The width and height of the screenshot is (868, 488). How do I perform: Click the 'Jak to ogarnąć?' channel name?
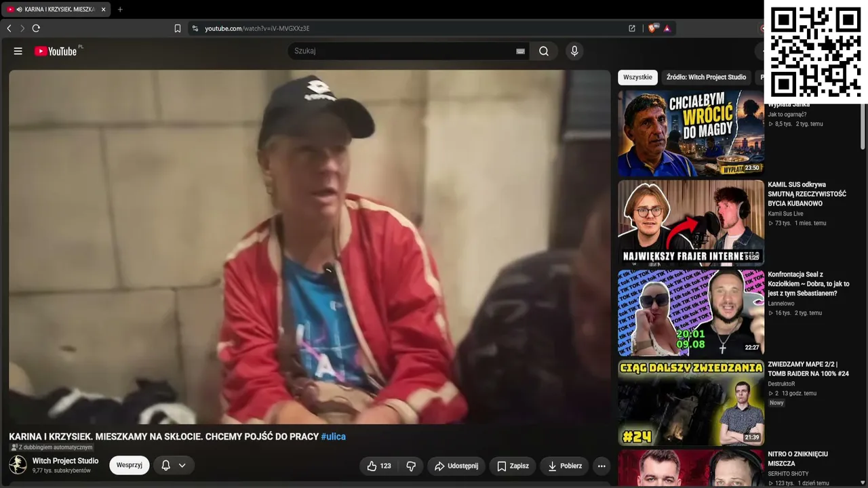click(x=787, y=115)
